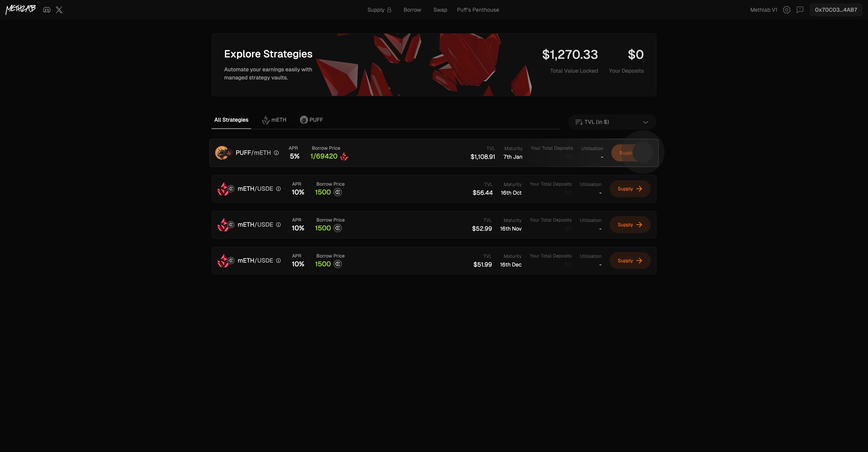The image size is (868, 452).
Task: Go to Borrow page in navigation
Action: coord(412,10)
